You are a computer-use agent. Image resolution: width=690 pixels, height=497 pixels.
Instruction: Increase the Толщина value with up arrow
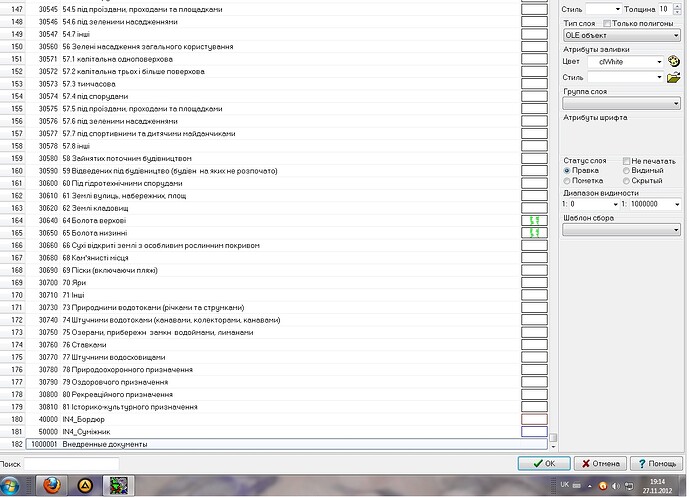click(677, 6)
